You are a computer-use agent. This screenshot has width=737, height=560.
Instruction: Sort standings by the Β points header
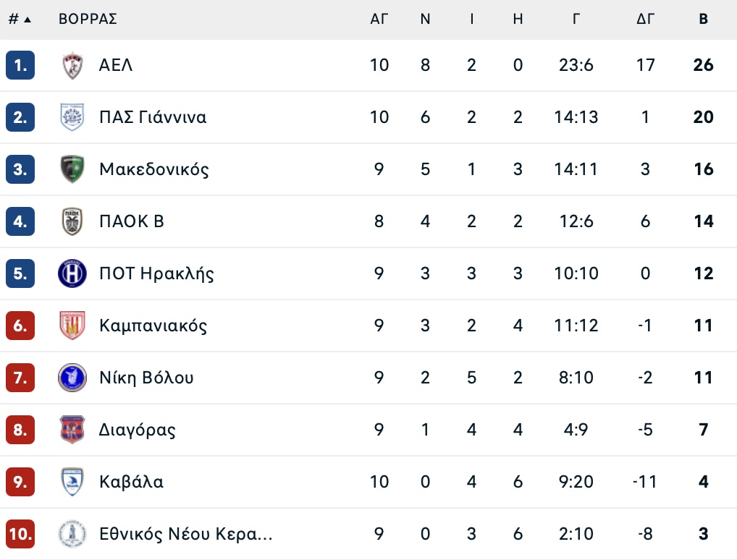[x=703, y=20]
